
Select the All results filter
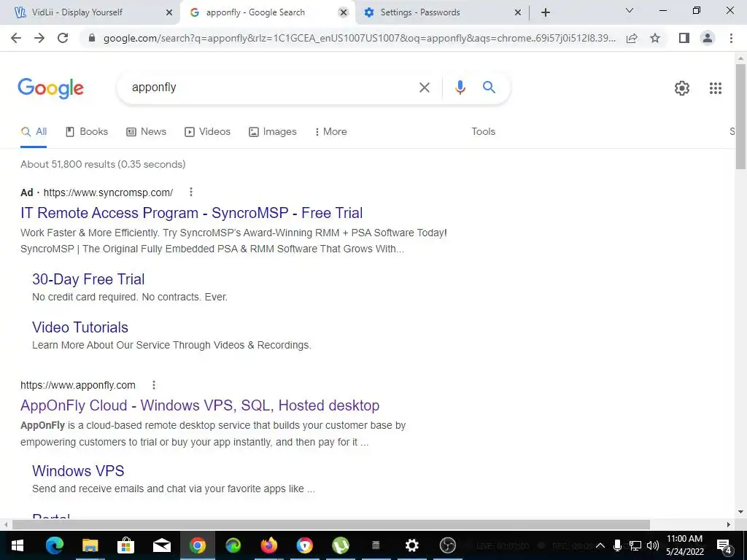click(34, 132)
